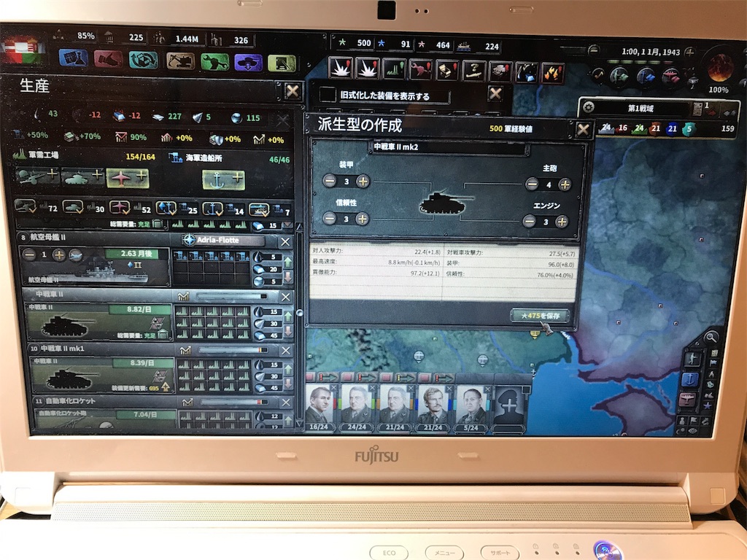Click the theater settings gear icon

click(x=589, y=107)
